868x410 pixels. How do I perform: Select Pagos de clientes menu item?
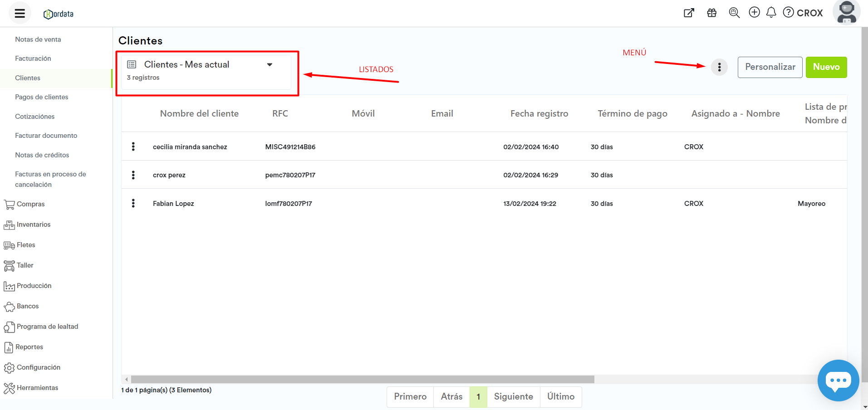(x=41, y=97)
